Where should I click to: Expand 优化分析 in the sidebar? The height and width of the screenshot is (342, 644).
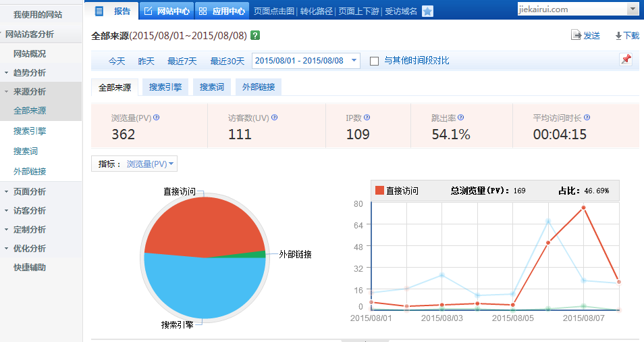pos(6,248)
